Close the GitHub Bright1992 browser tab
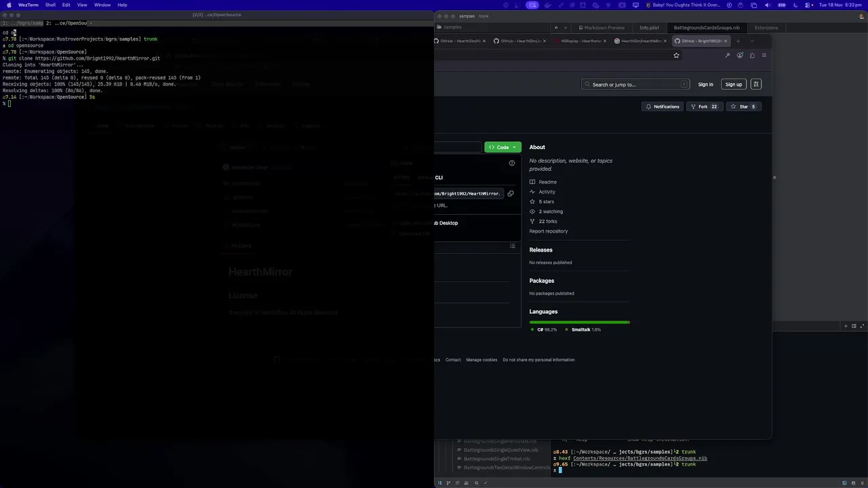Screen dimensions: 868x488 726,41
